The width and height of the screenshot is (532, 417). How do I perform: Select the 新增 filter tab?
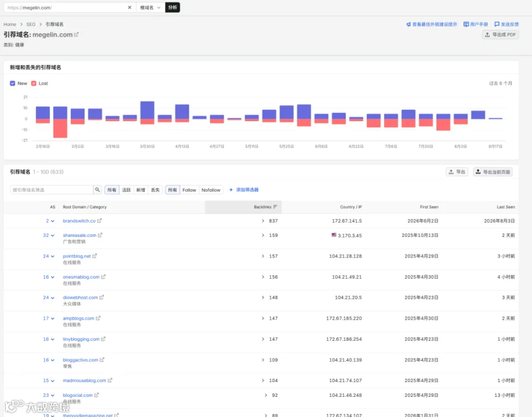141,190
